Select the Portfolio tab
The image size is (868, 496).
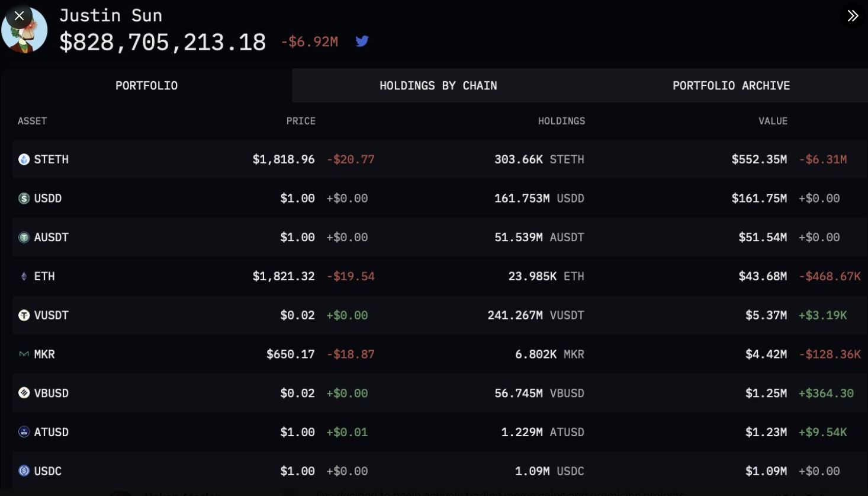[146, 85]
